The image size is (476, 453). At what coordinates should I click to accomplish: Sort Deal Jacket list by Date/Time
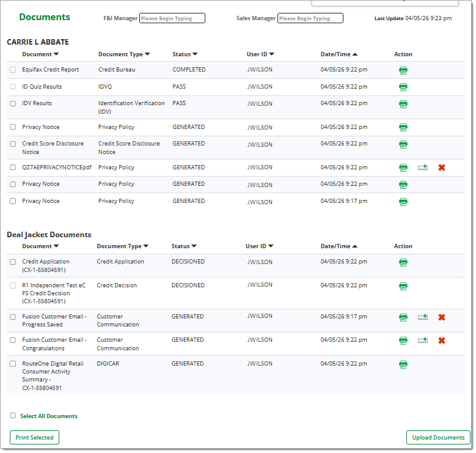click(x=339, y=246)
